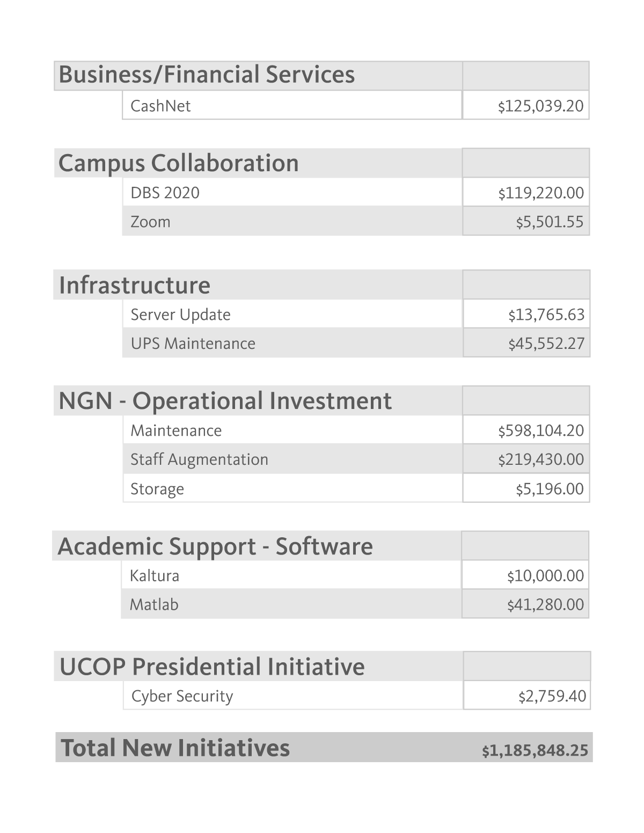Viewport: 644px width, 833px height.
Task: Select the Academic Support - Software heading
Action: point(215,546)
